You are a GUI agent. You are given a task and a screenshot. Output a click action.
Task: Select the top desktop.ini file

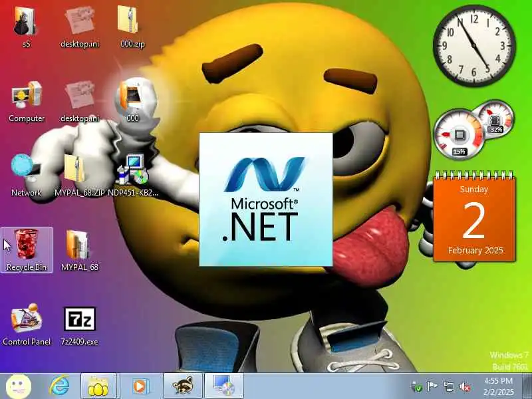80,27
